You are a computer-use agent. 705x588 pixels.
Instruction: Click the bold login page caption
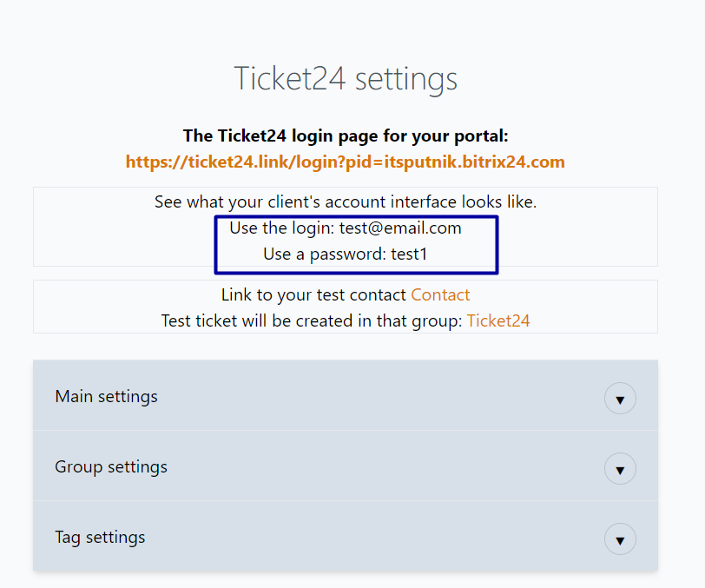point(345,136)
